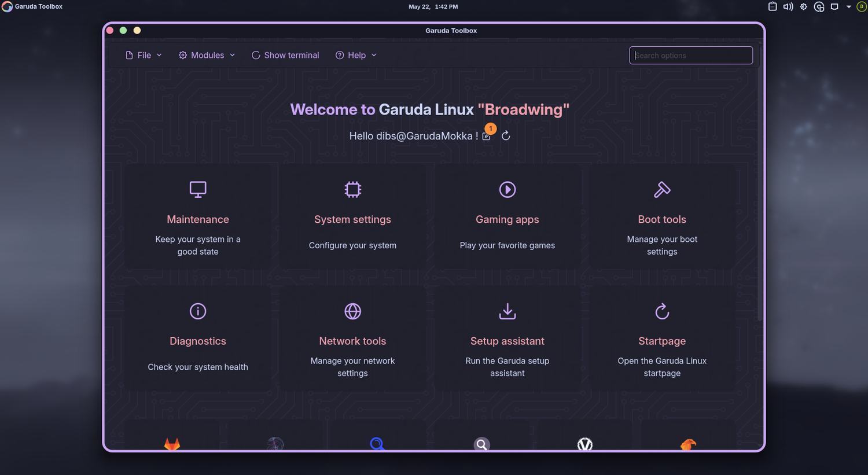The width and height of the screenshot is (868, 475).
Task: Open the display screen tray icon
Action: [x=834, y=6]
